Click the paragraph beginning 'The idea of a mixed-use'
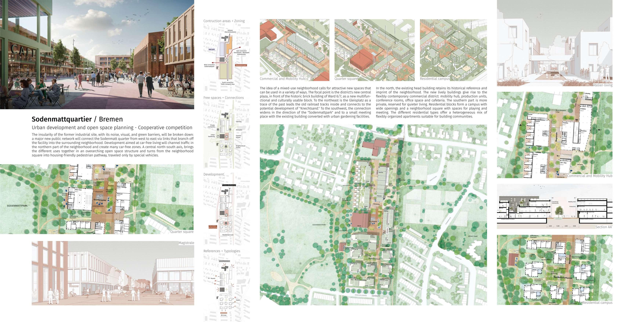The height and width of the screenshot is (322, 644). [315, 102]
